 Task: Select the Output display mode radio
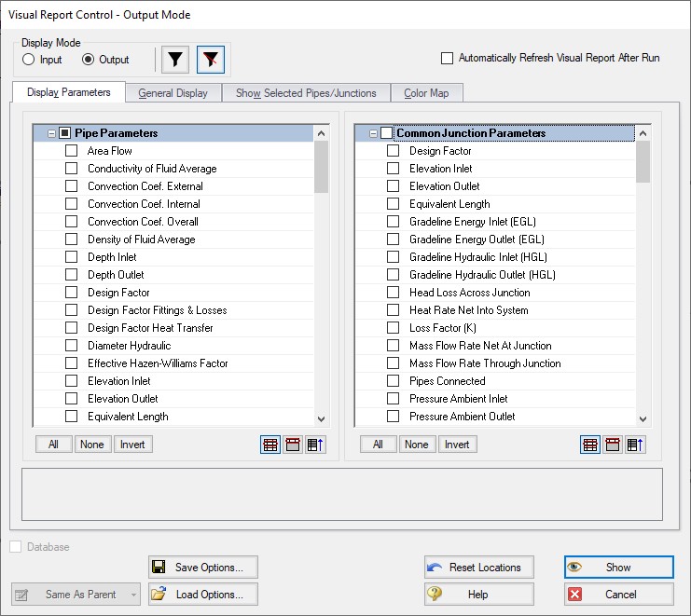89,60
